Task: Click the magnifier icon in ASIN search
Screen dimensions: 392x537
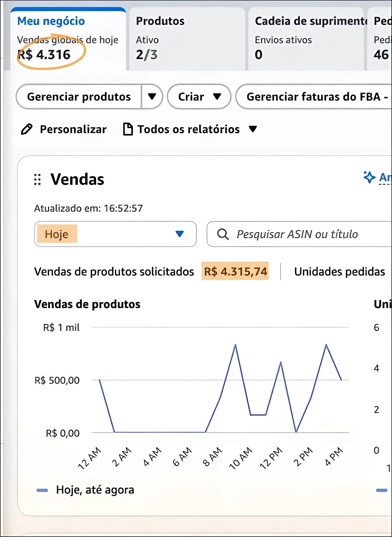Action: point(223,234)
